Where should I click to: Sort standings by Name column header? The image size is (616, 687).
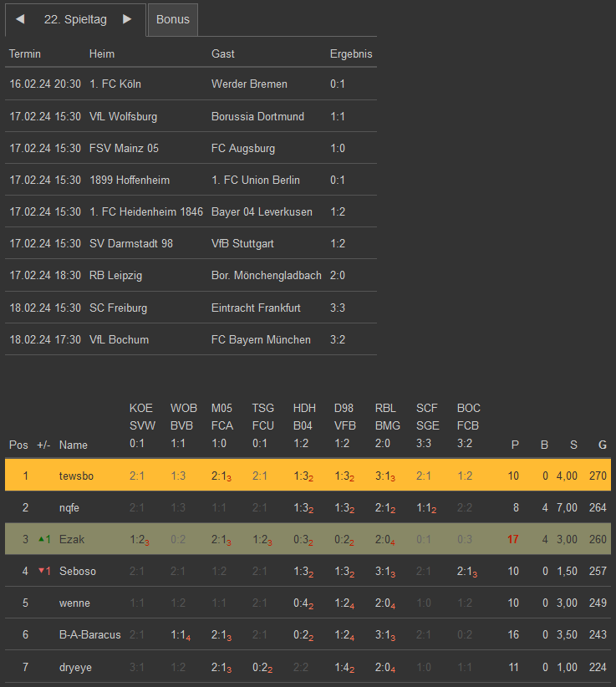pyautogui.click(x=73, y=445)
